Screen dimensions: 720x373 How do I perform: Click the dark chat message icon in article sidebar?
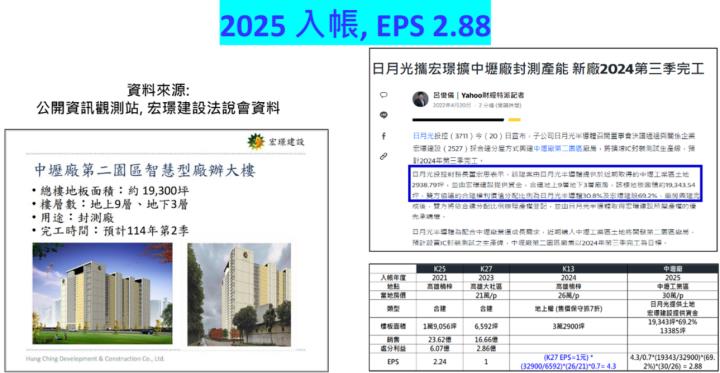point(383,115)
